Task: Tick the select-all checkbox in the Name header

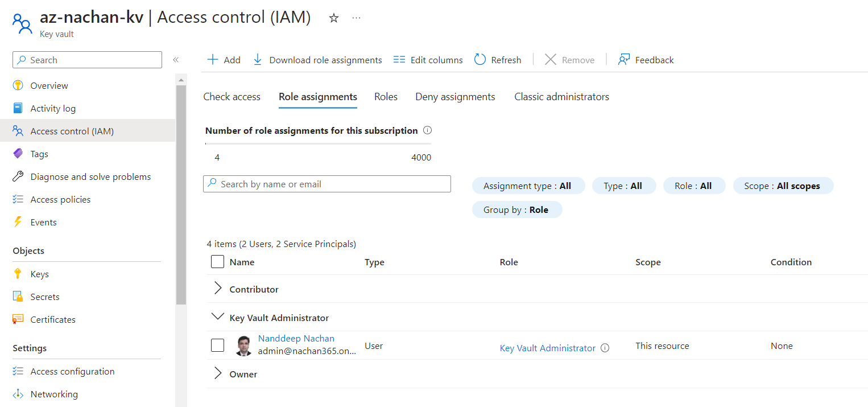Action: click(217, 262)
